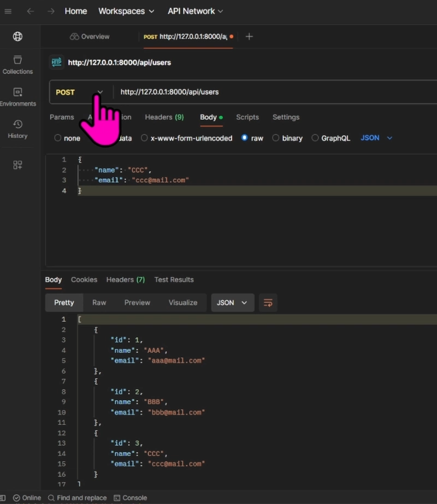Open the response Cookies tab

pyautogui.click(x=84, y=280)
